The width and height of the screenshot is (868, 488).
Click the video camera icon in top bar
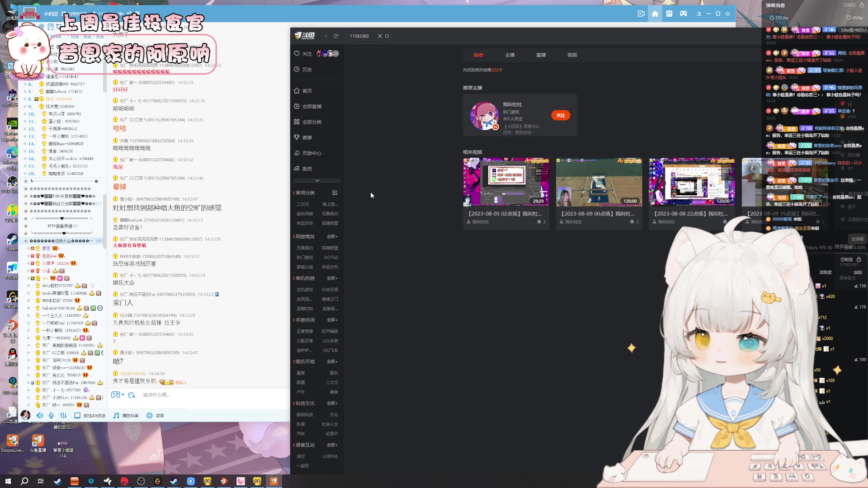641,14
